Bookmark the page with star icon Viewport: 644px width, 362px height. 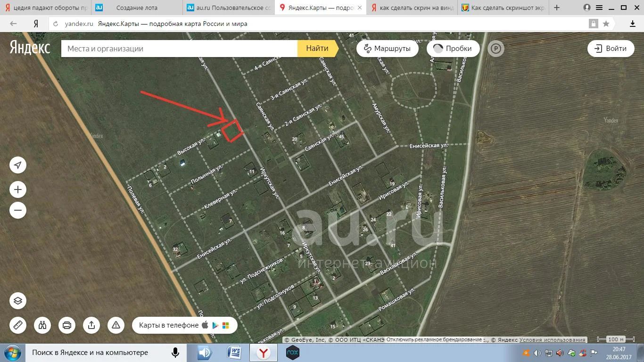(606, 24)
